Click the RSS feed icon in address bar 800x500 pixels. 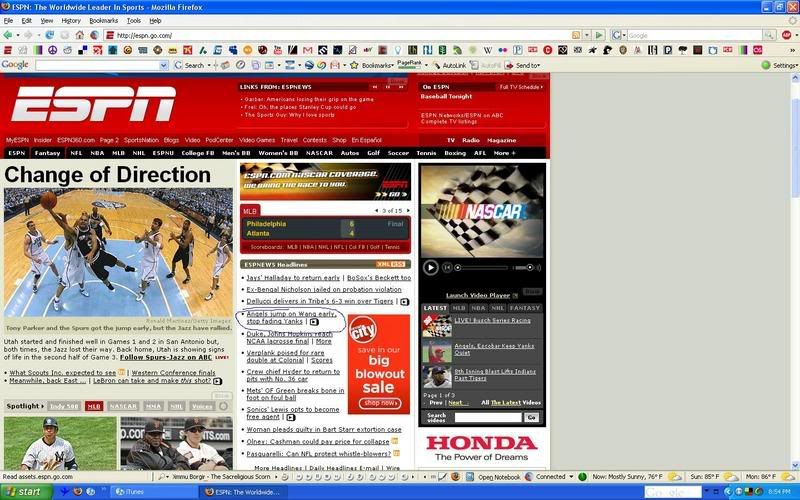tap(576, 35)
